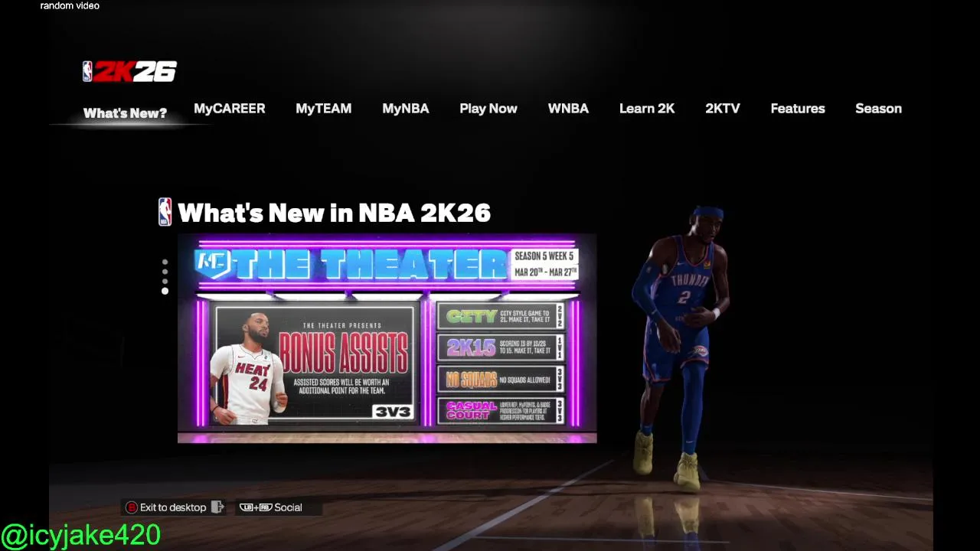Viewport: 980px width, 551px height.
Task: Switch to the Features tab
Action: coord(798,109)
